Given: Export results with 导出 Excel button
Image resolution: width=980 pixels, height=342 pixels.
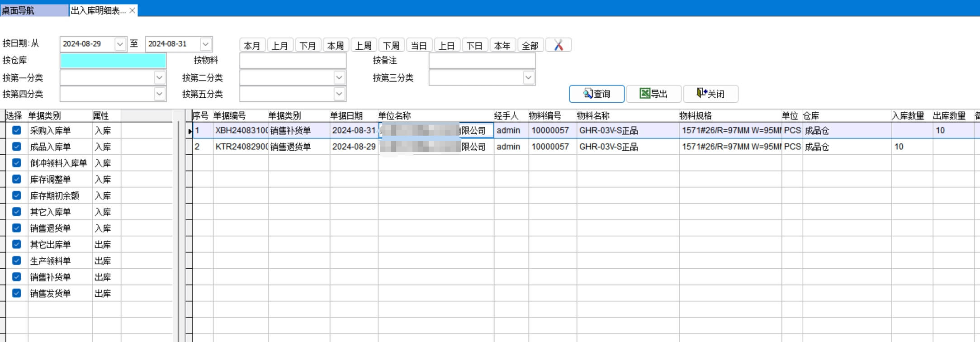Looking at the screenshot, I should pyautogui.click(x=653, y=94).
